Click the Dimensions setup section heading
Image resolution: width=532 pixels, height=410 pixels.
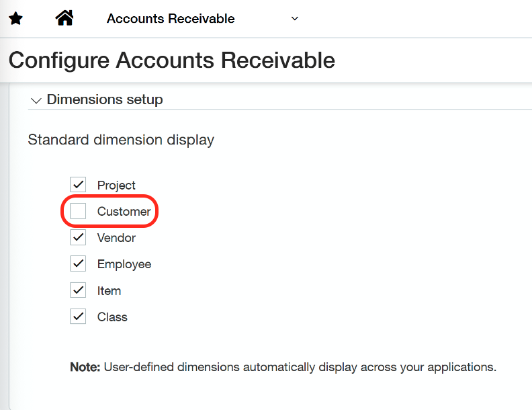[x=105, y=99]
